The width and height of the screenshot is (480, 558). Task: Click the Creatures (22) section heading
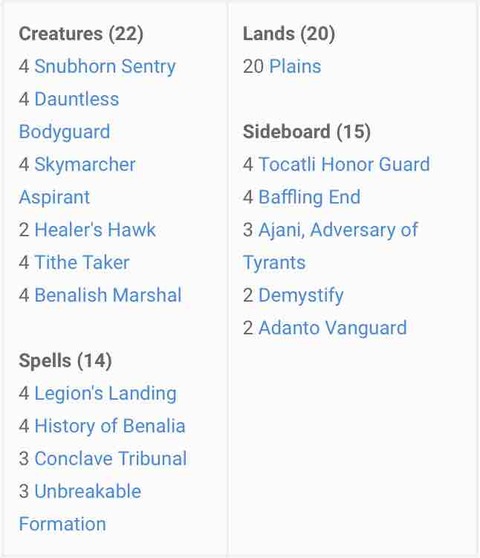[81, 34]
